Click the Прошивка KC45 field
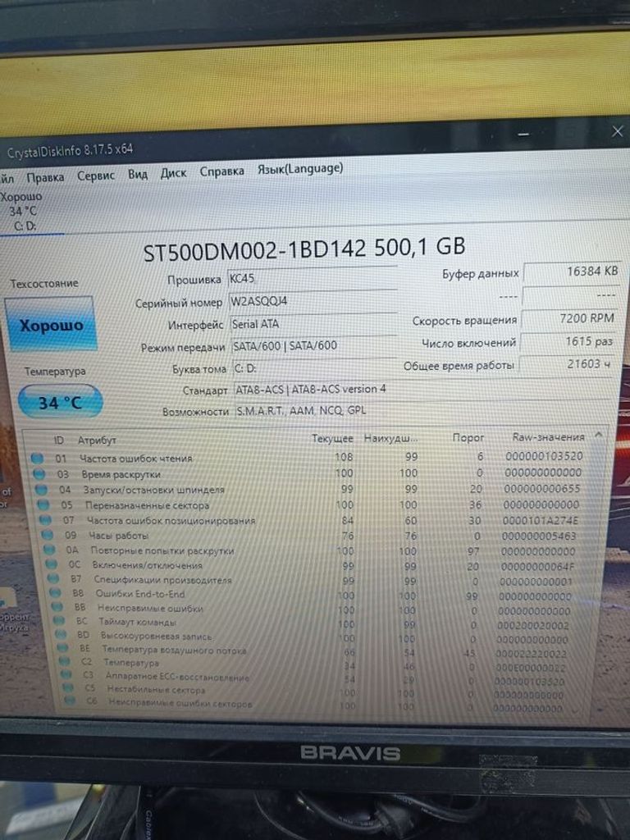 click(312, 279)
